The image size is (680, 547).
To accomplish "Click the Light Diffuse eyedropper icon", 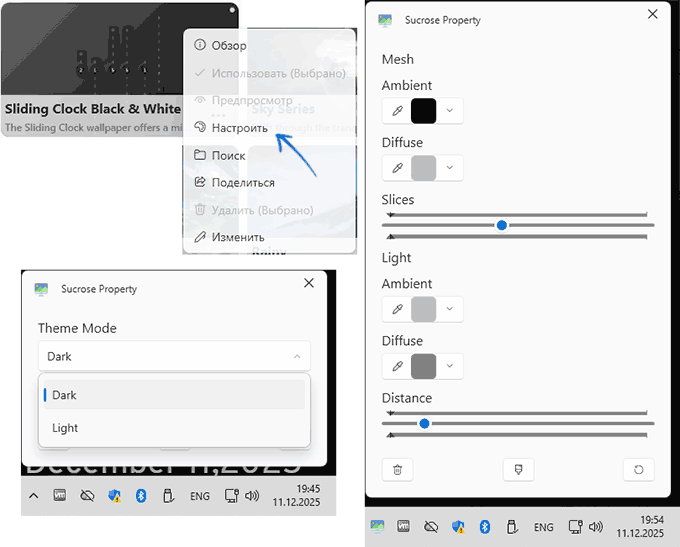I will click(x=397, y=366).
